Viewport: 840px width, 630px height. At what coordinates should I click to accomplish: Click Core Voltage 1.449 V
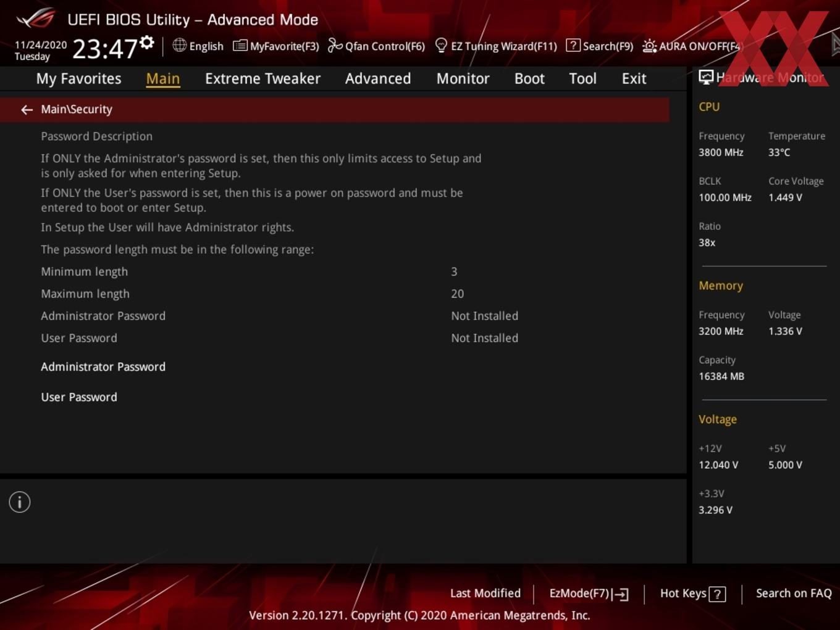click(785, 198)
